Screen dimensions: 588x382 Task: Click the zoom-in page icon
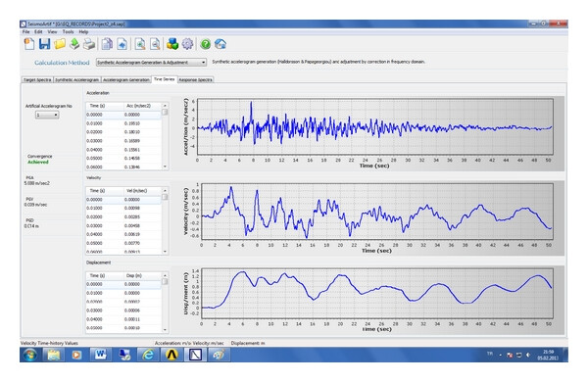click(x=140, y=44)
